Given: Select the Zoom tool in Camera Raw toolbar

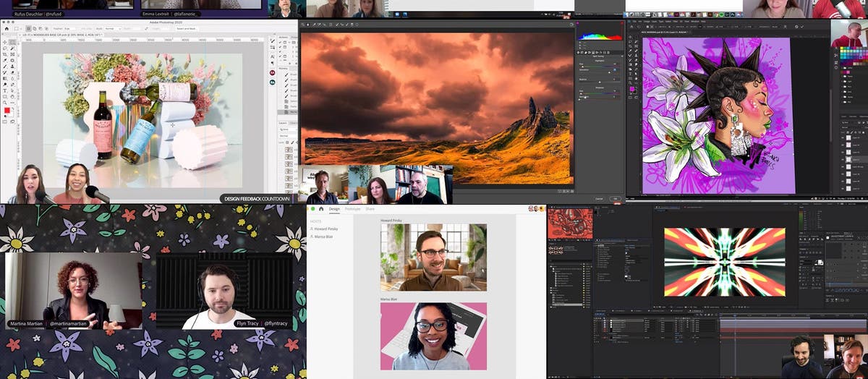Looking at the screenshot, I should (x=302, y=25).
